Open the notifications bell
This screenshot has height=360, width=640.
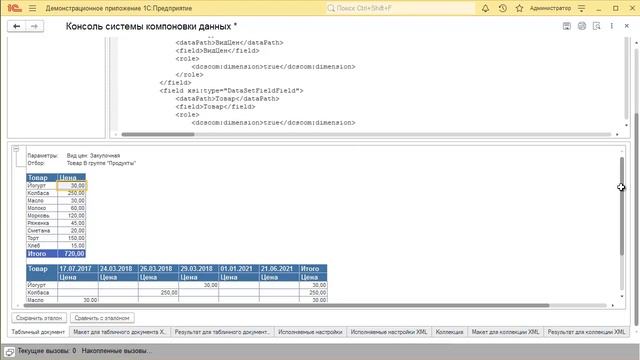485,8
